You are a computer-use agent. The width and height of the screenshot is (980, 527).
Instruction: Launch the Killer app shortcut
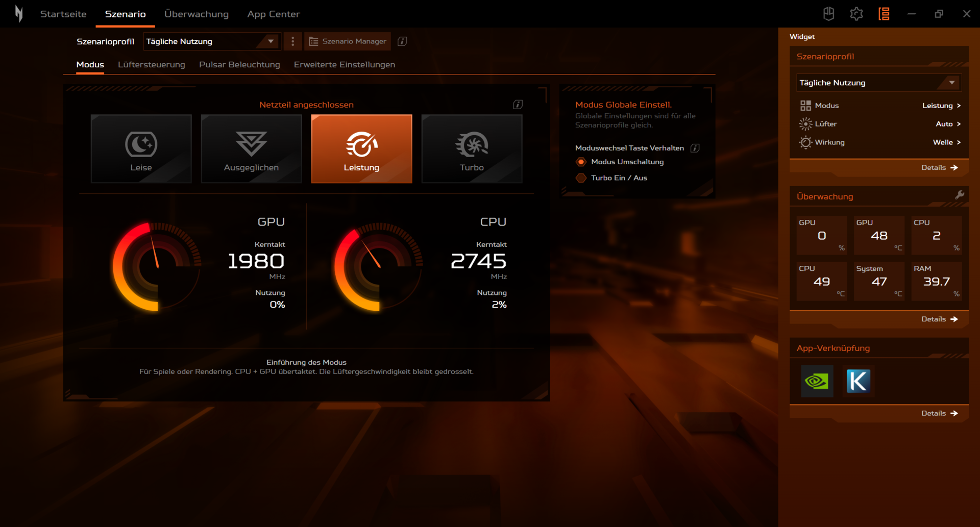coord(858,381)
